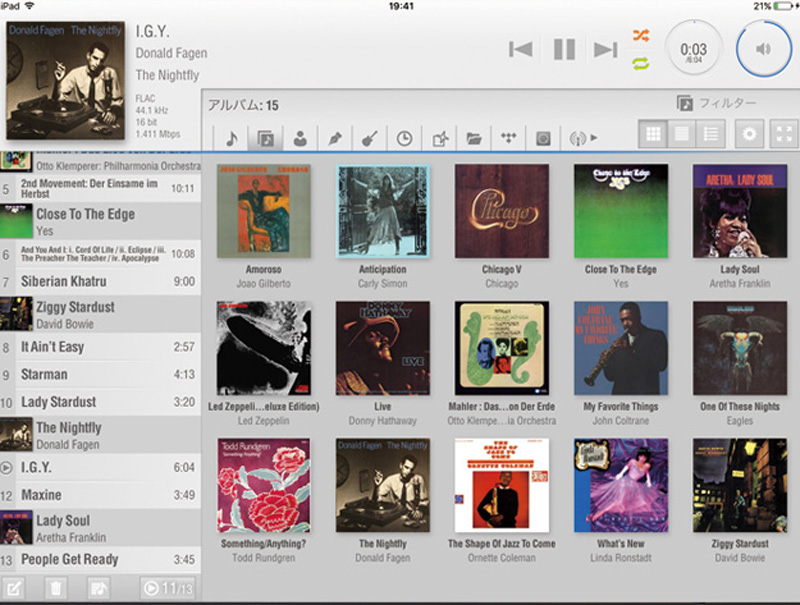Open The Nightfly album in grid
This screenshot has width=800, height=605.
tap(383, 485)
